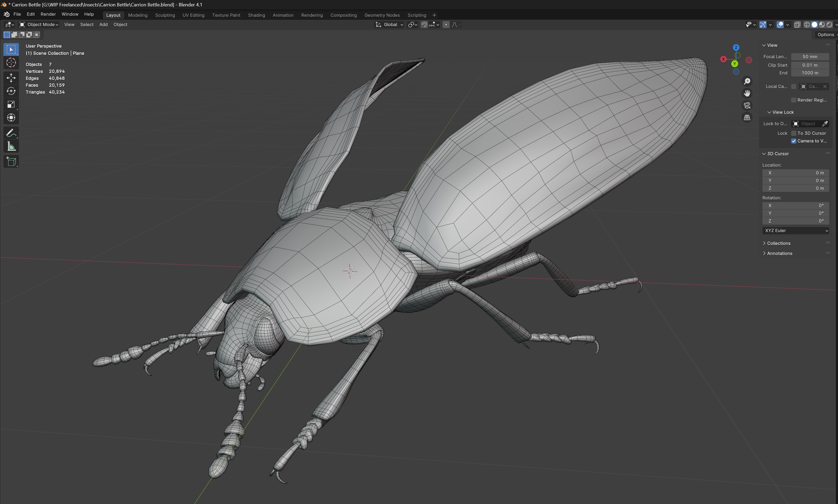Expand the Collections panel

pyautogui.click(x=778, y=243)
